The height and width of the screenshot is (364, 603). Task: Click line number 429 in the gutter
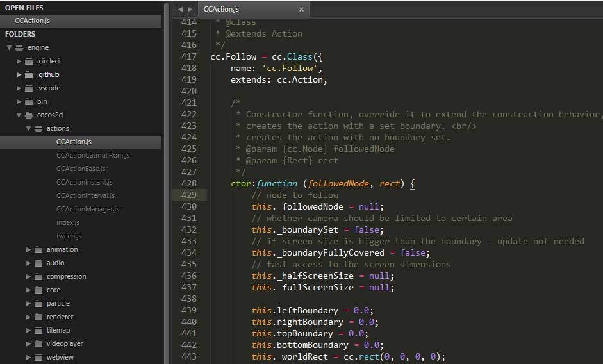188,195
